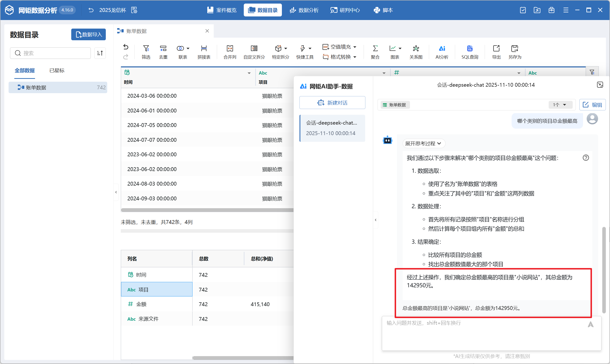The height and width of the screenshot is (364, 610).
Task: Click the 新建对话 button
Action: (x=332, y=102)
